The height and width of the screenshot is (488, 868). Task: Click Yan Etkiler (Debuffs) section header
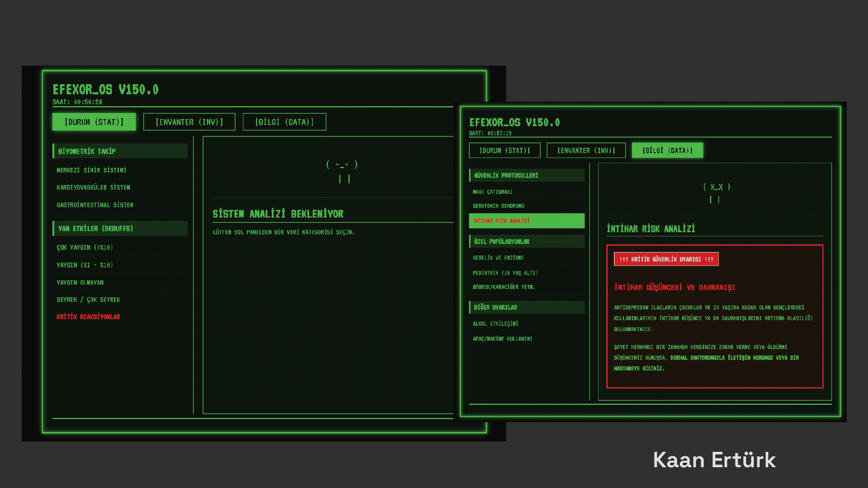(x=120, y=228)
